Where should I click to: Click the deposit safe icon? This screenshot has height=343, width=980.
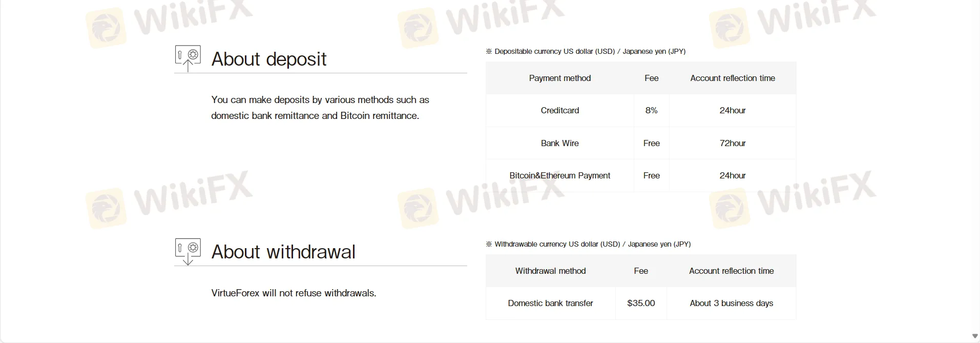187,58
